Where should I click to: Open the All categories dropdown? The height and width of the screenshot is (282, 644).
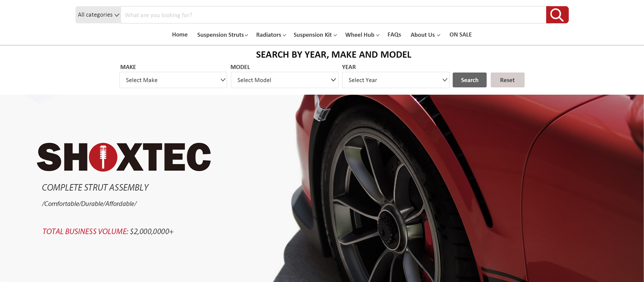98,15
